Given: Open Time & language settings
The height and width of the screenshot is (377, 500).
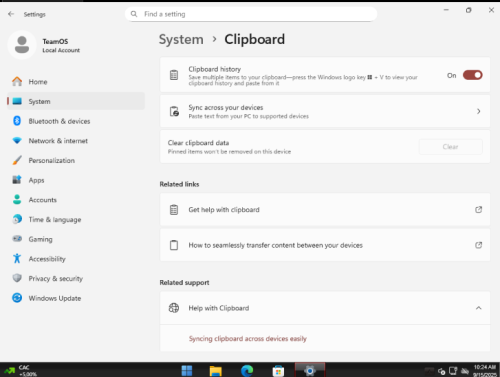Looking at the screenshot, I should (76, 219).
